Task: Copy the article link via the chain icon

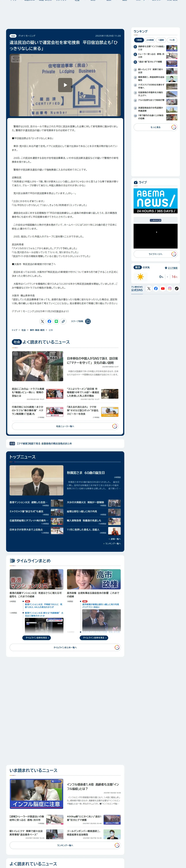Action: coord(63,321)
